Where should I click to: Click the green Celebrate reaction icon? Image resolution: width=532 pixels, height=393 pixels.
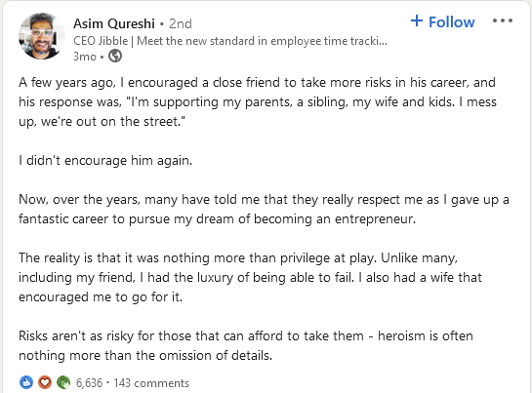[x=63, y=382]
